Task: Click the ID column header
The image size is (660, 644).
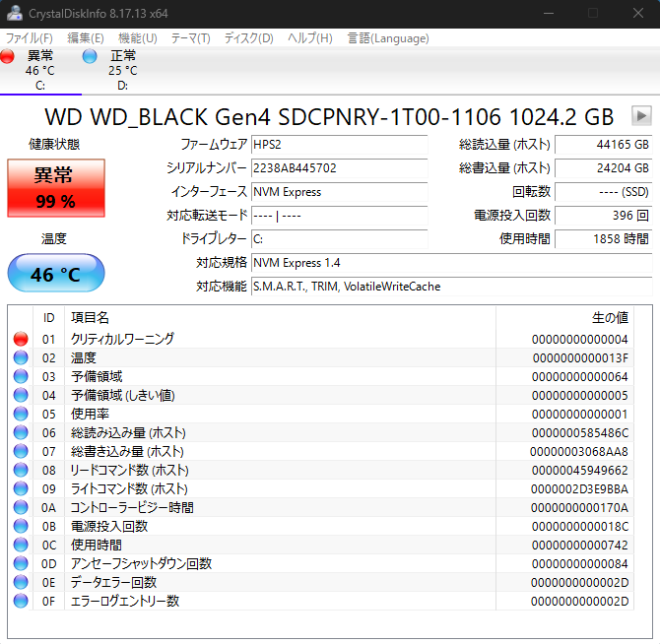Action: pos(49,318)
